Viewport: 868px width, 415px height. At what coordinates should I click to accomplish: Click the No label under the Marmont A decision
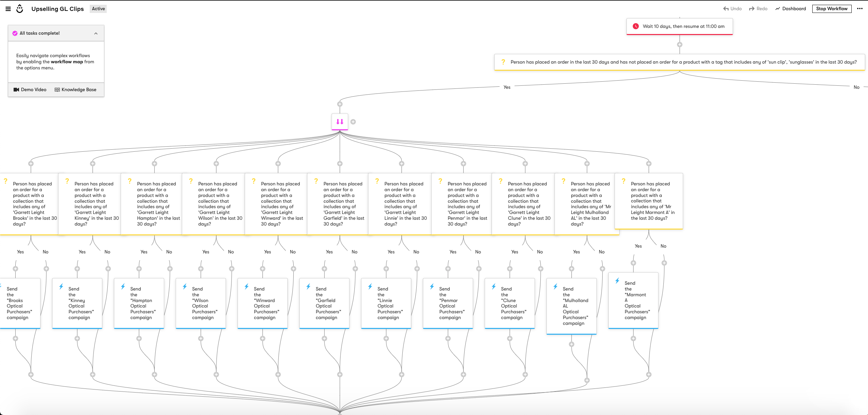tap(663, 246)
